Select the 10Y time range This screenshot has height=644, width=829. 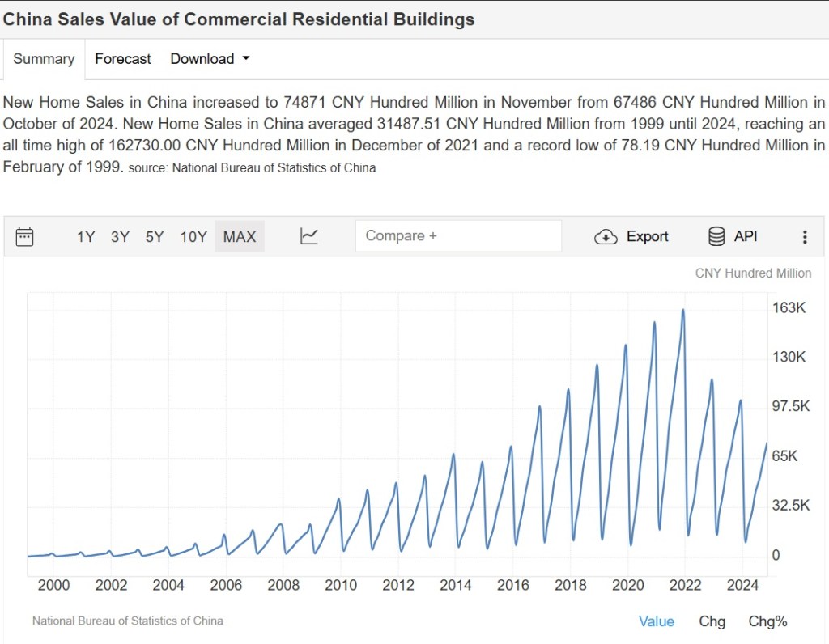pos(193,237)
